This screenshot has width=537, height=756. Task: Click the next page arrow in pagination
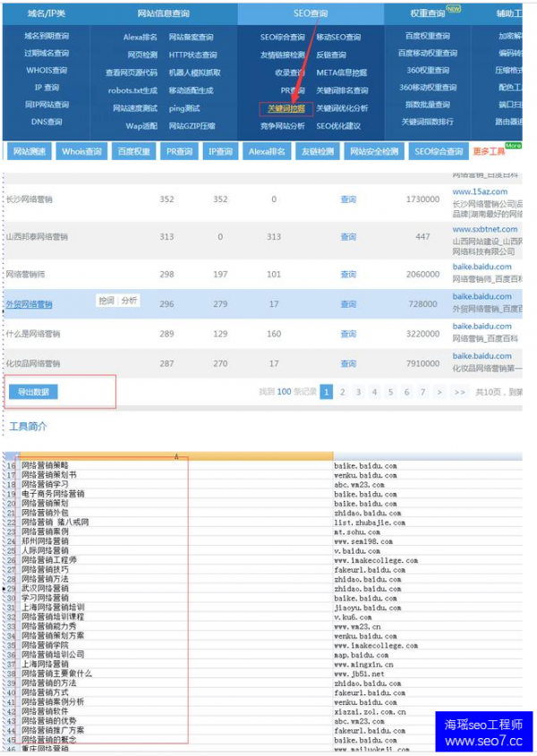pos(439,392)
